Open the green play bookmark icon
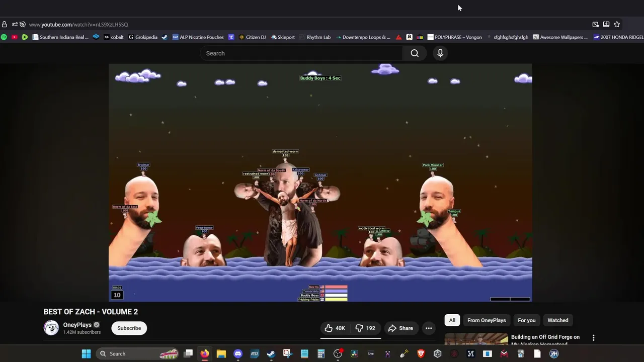644x362 pixels. (24, 37)
